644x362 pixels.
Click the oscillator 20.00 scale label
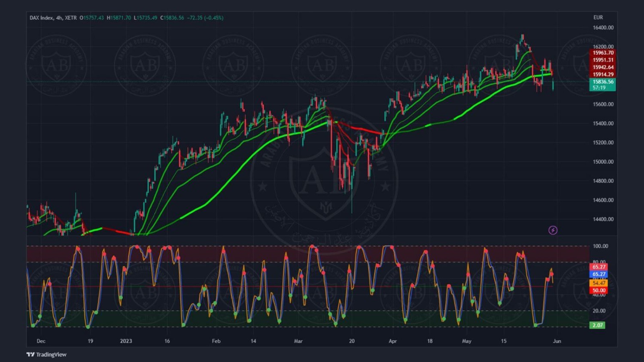[x=599, y=311]
